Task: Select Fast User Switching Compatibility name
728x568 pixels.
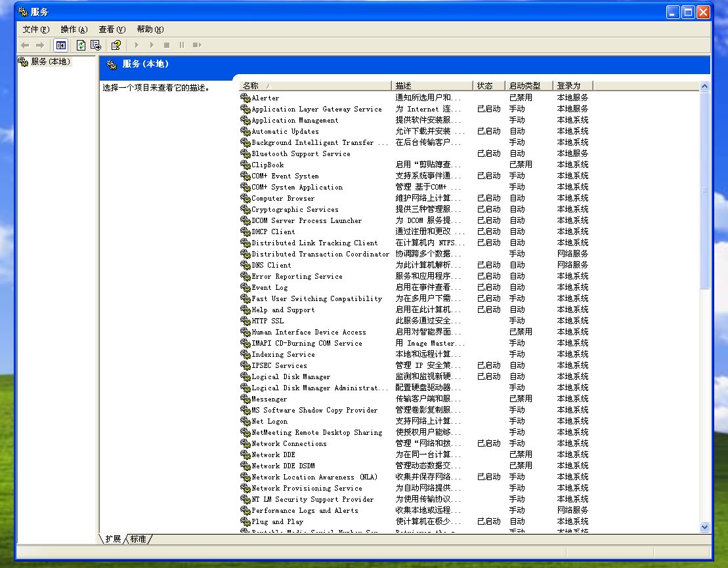Action: coord(317,298)
